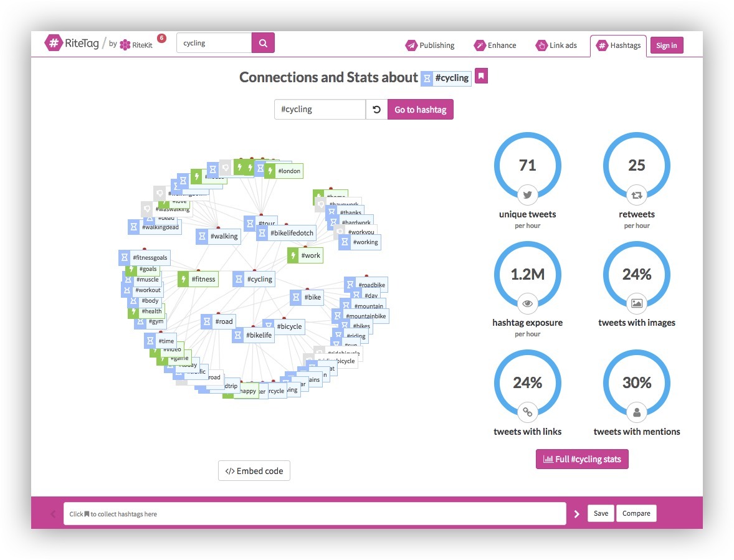Click the Embed code button
The width and height of the screenshot is (734, 560).
coord(254,471)
